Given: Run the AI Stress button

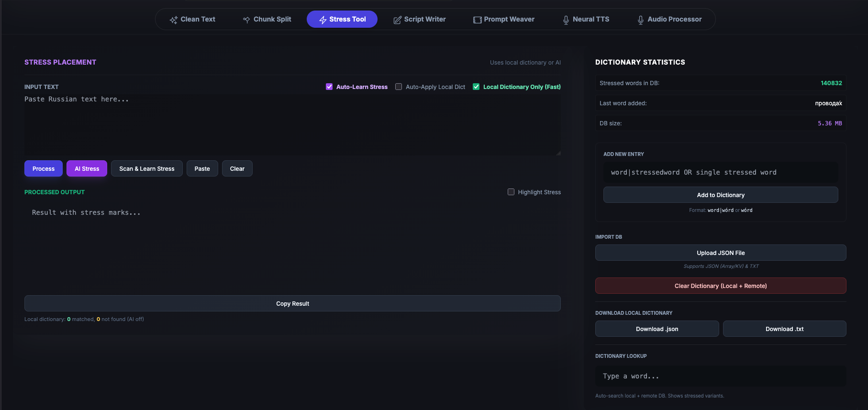Looking at the screenshot, I should [x=87, y=168].
